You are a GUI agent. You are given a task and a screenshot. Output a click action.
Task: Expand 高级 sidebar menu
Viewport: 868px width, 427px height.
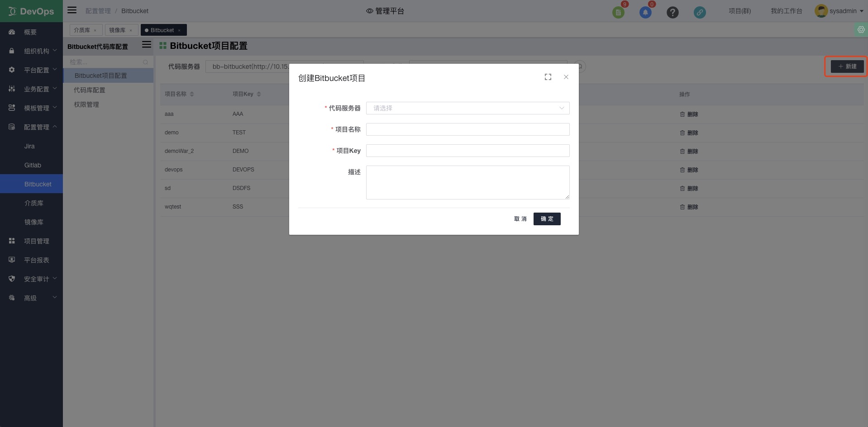point(31,298)
